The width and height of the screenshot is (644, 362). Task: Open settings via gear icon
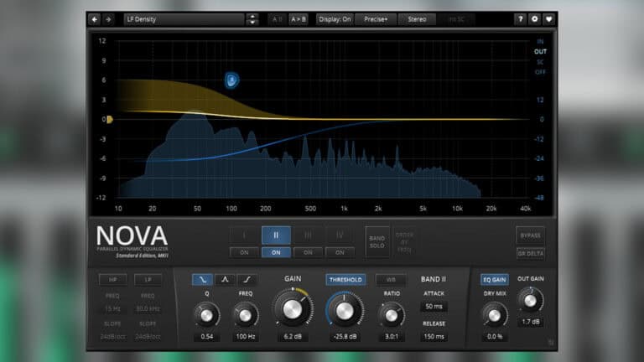[534, 19]
